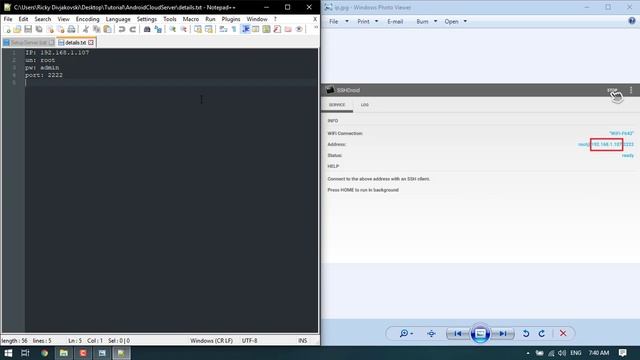This screenshot has width=640, height=360.
Task: Click the line 'port: 2222' in editor
Action: 44,75
